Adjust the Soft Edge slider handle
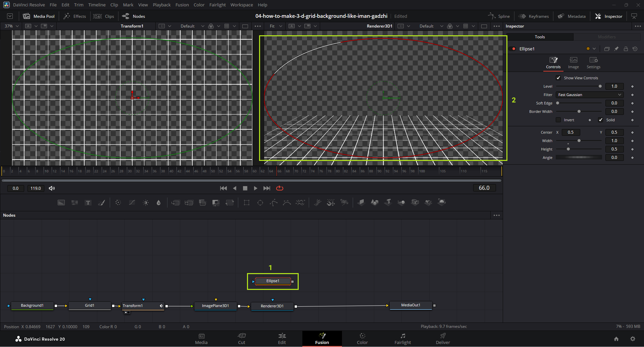 [x=558, y=103]
